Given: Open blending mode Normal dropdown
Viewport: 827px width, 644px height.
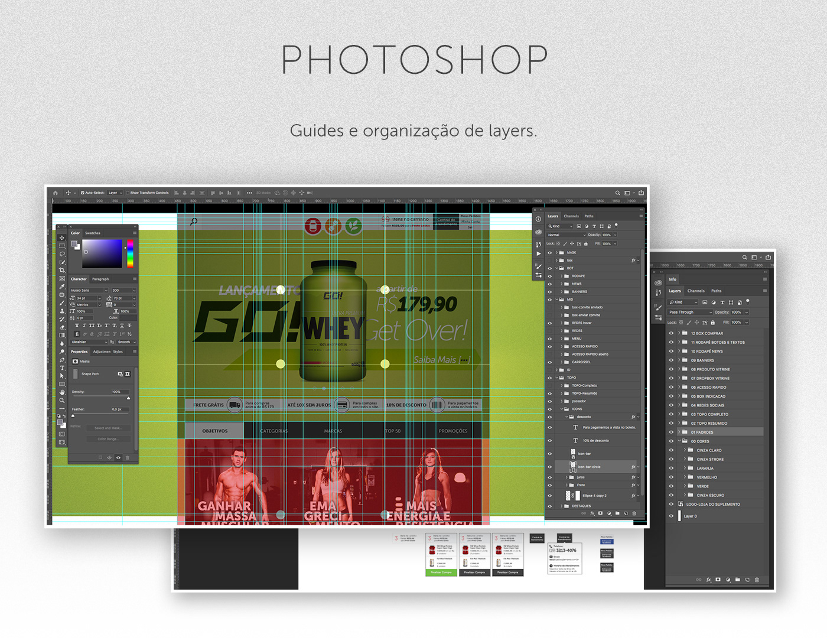Looking at the screenshot, I should (566, 235).
